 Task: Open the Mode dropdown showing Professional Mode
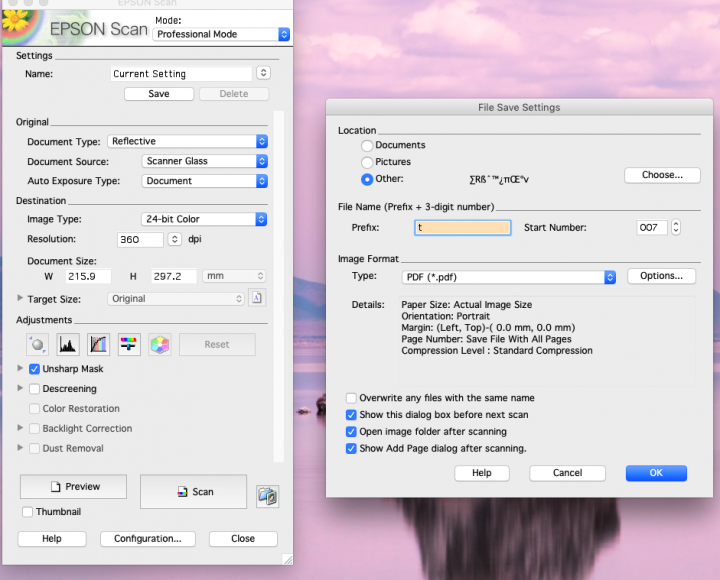pos(221,34)
